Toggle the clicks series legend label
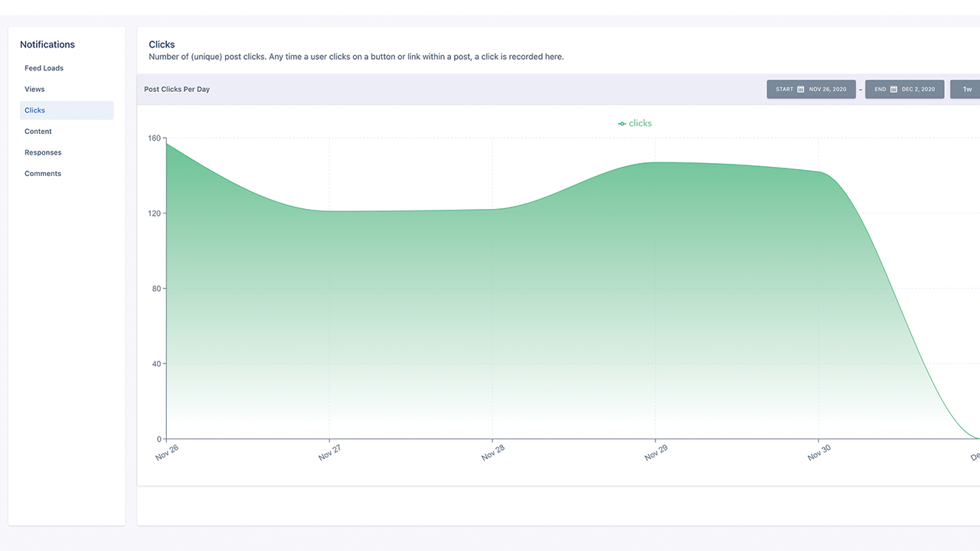 pyautogui.click(x=640, y=123)
